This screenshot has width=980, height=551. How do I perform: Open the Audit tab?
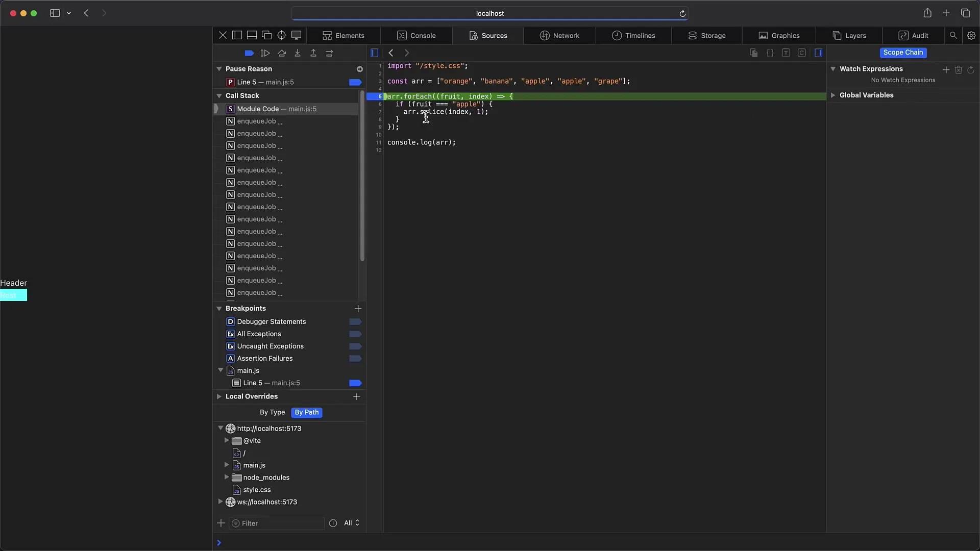pos(913,36)
